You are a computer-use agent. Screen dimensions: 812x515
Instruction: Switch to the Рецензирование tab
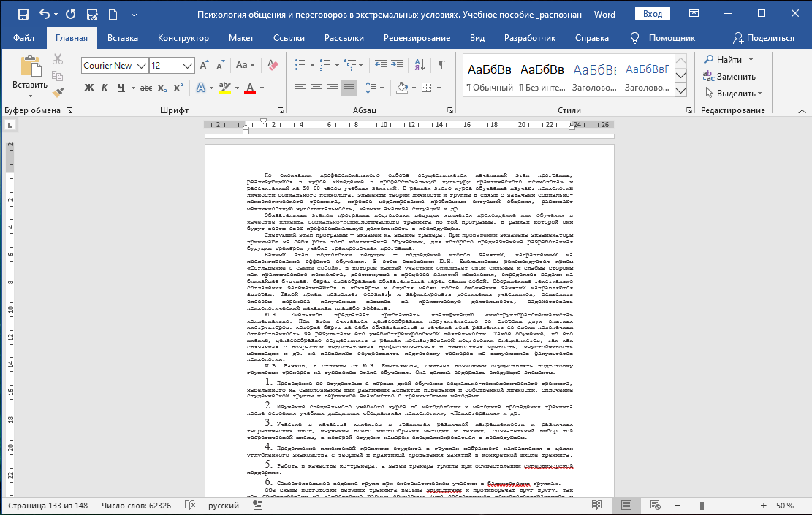click(417, 38)
